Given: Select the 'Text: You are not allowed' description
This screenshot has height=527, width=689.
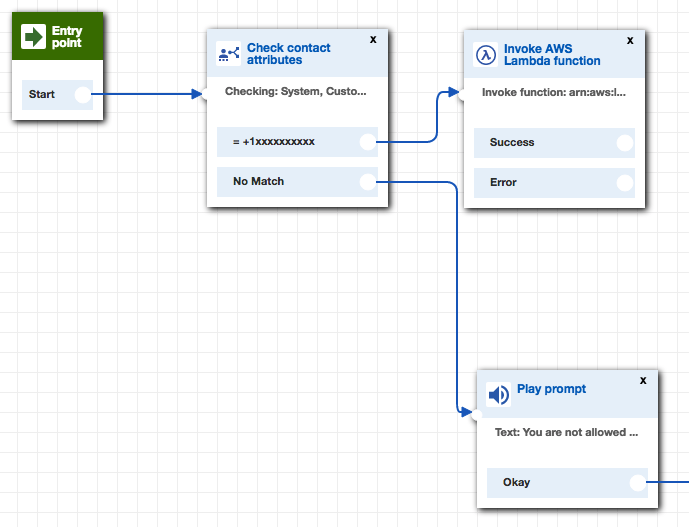Looking at the screenshot, I should 566,433.
